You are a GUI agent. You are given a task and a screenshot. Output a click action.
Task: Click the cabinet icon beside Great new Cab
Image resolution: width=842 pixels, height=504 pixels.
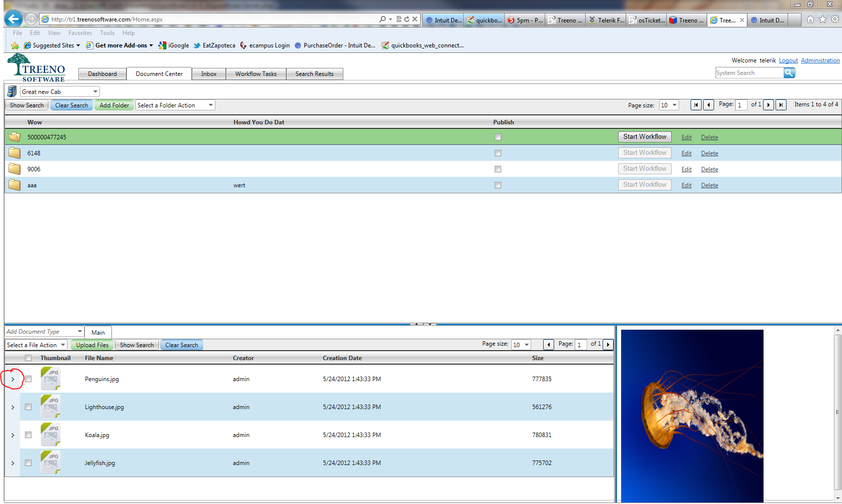(11, 91)
